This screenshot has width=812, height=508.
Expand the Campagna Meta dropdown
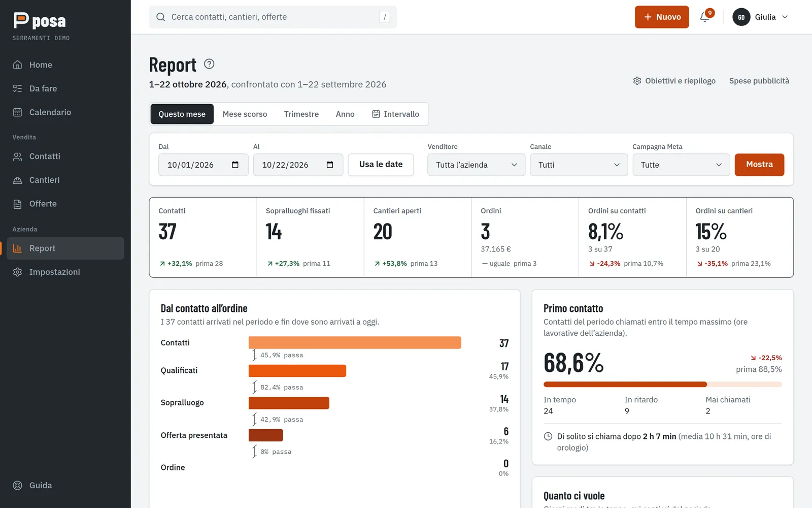681,165
